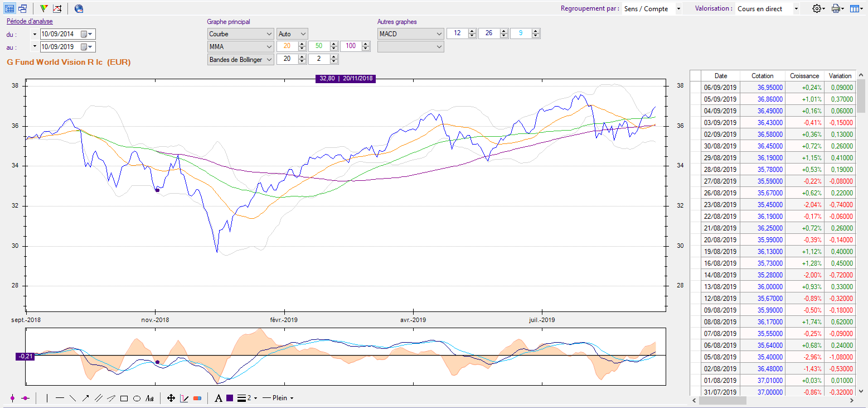Open the Courbe chart type dropdown
The width and height of the screenshot is (868, 408).
click(240, 34)
